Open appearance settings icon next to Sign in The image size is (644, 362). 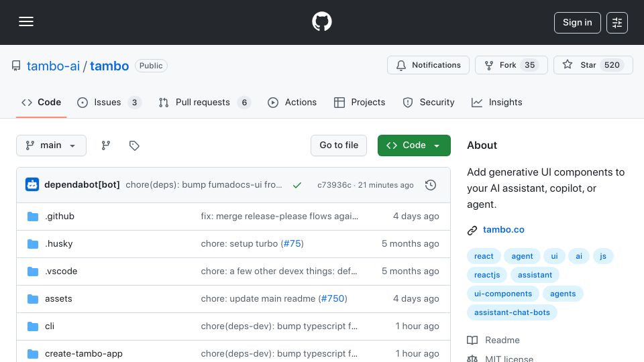click(x=617, y=23)
